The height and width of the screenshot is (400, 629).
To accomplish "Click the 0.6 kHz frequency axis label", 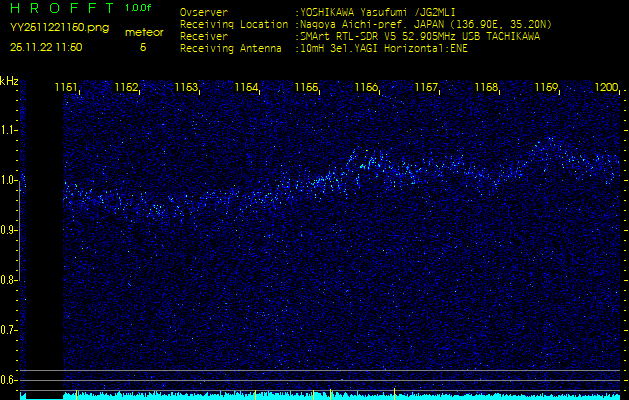I will (x=9, y=380).
